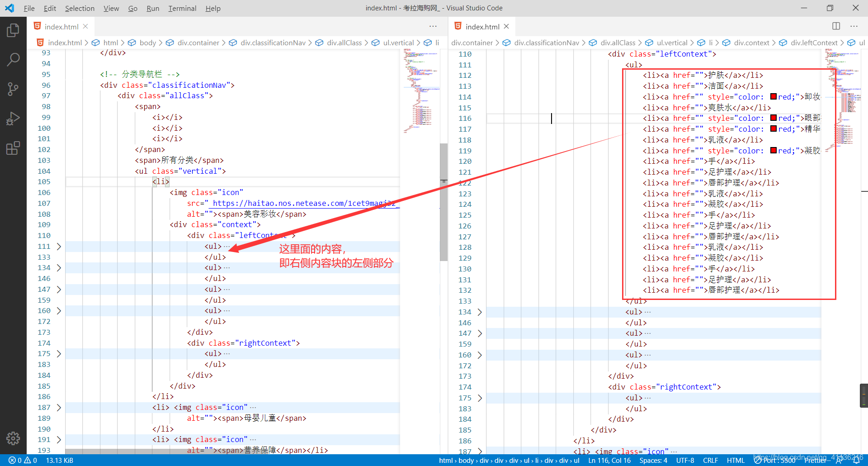
Task: Expand folded li at line 187 in left editor
Action: (x=59, y=408)
